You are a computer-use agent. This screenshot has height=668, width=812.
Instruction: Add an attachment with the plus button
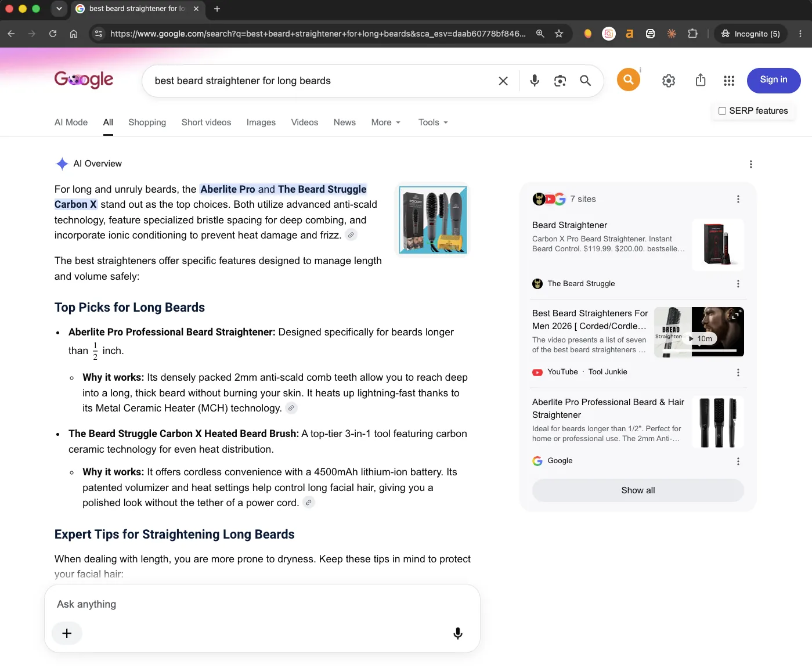[67, 633]
